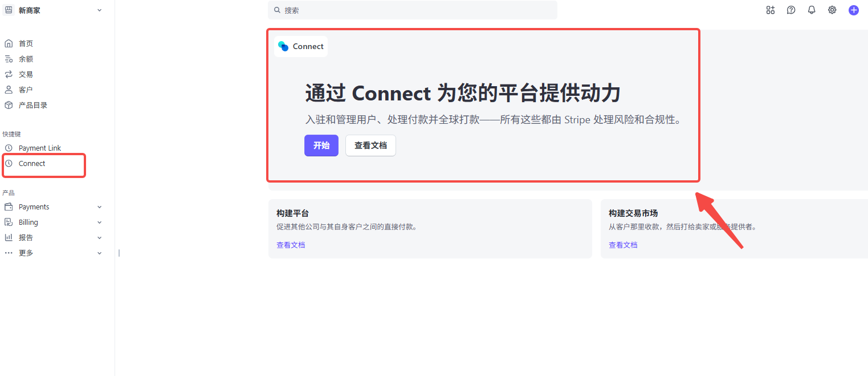
Task: Open the Stripe settings gear
Action: click(x=832, y=10)
